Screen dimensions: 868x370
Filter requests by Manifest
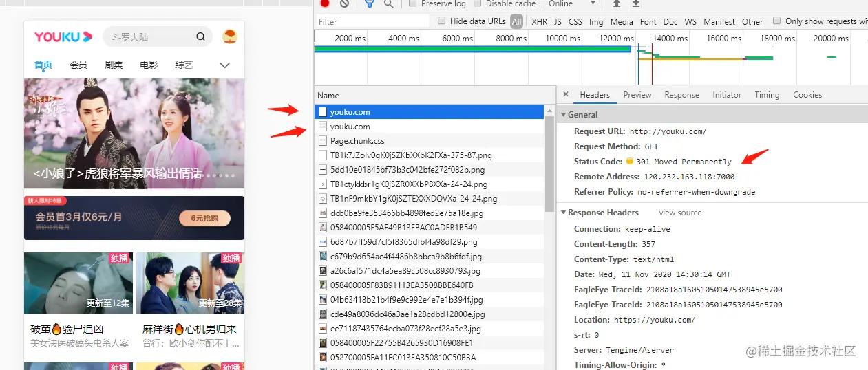719,22
